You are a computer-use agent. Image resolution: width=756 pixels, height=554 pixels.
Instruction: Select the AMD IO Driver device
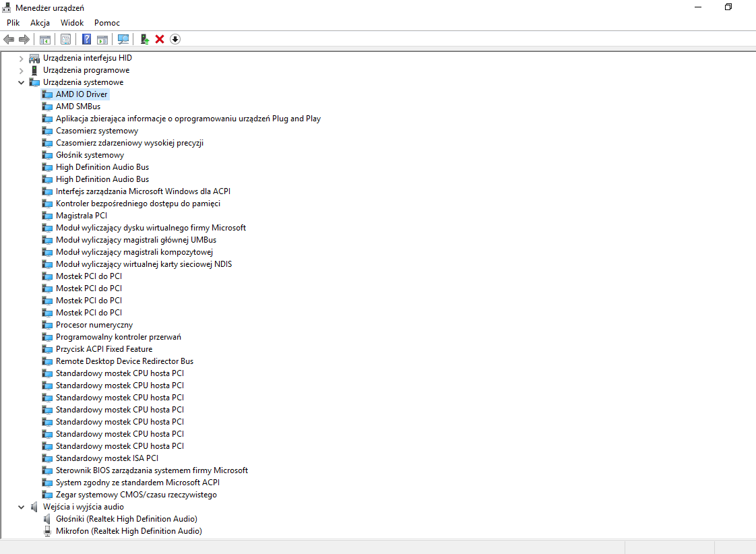pos(82,94)
